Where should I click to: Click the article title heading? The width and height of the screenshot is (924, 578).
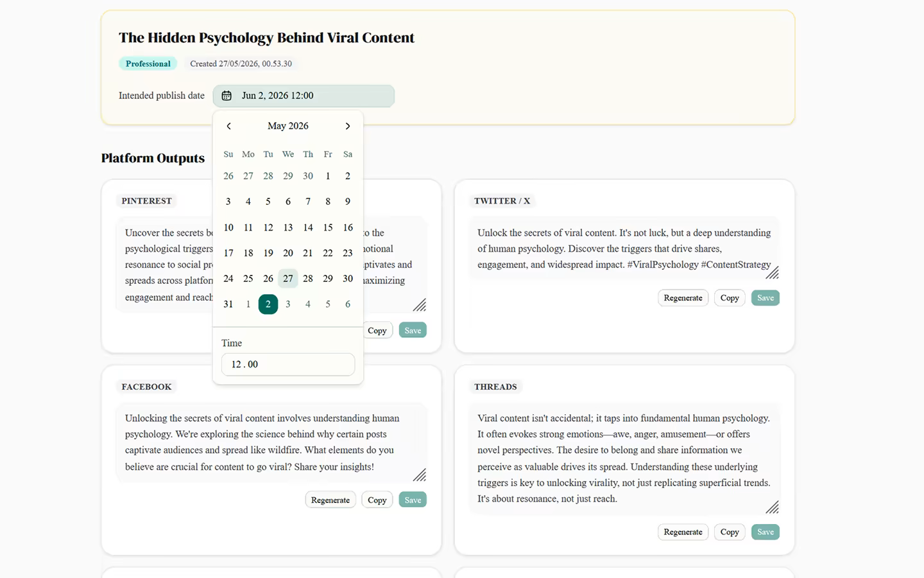click(x=266, y=38)
